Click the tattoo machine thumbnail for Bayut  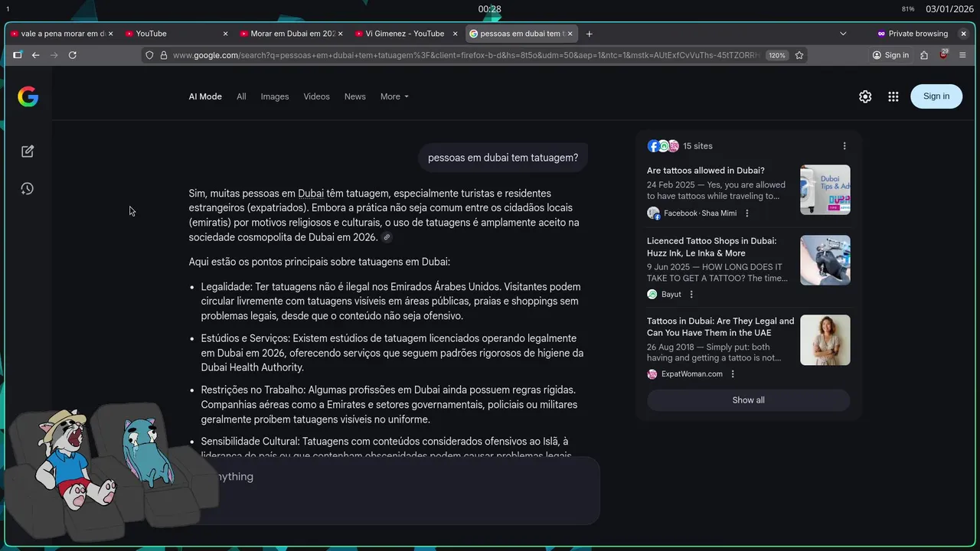pos(825,260)
